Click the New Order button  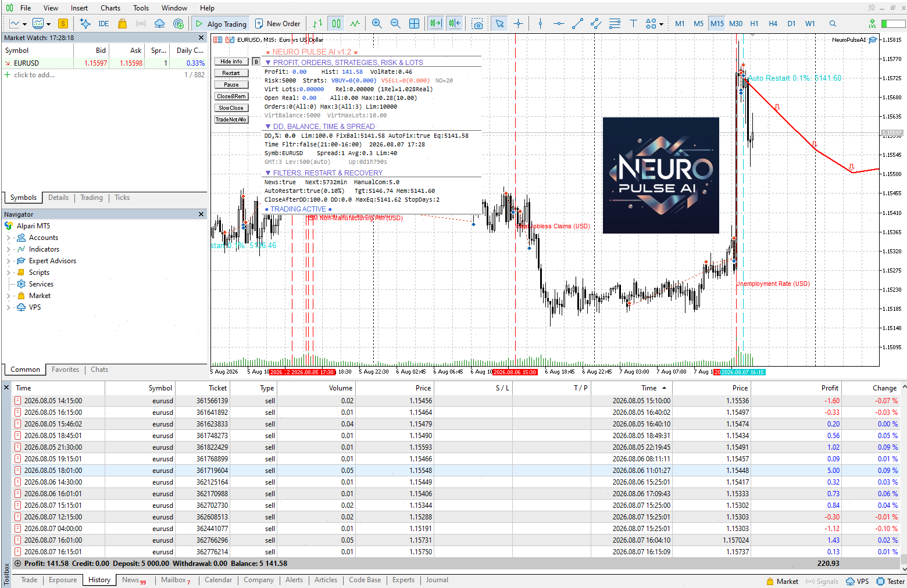tap(278, 24)
